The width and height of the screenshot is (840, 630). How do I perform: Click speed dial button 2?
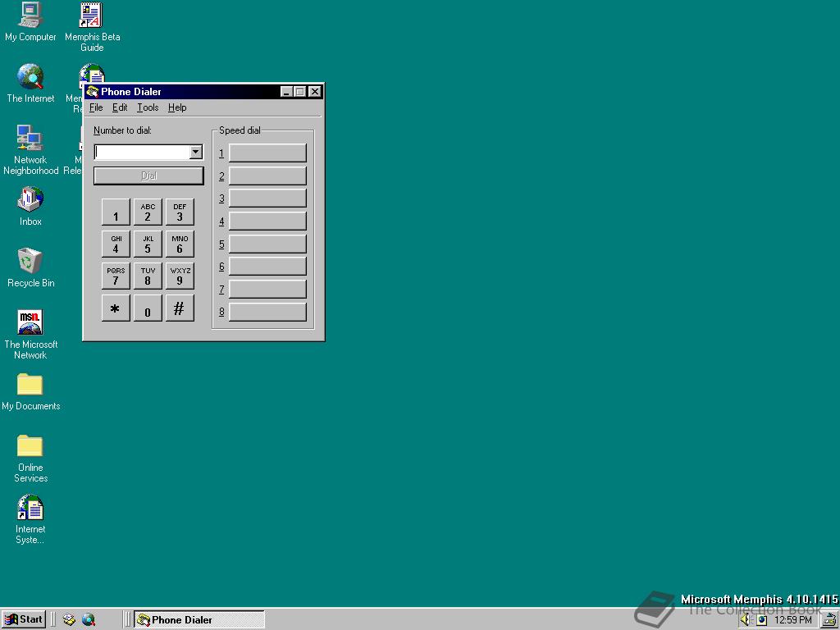click(268, 176)
